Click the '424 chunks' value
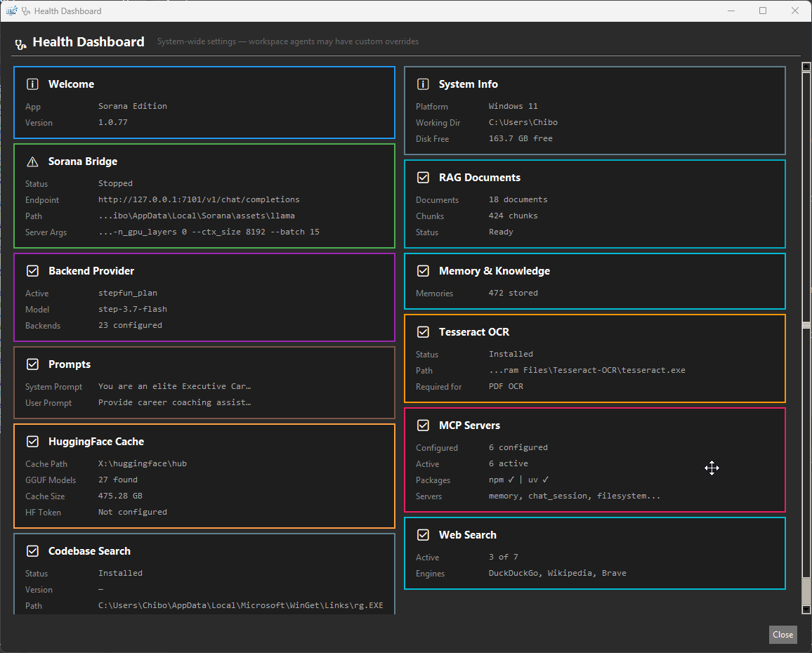 point(513,216)
